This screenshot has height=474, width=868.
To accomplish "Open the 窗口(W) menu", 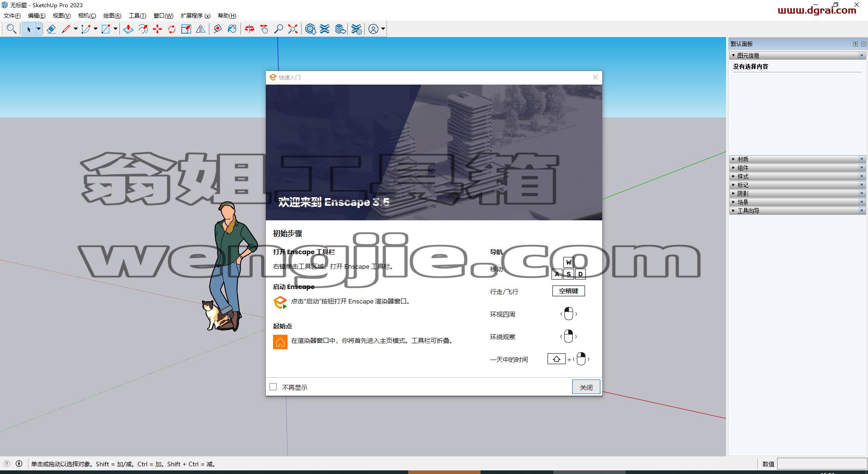I will pos(163,16).
